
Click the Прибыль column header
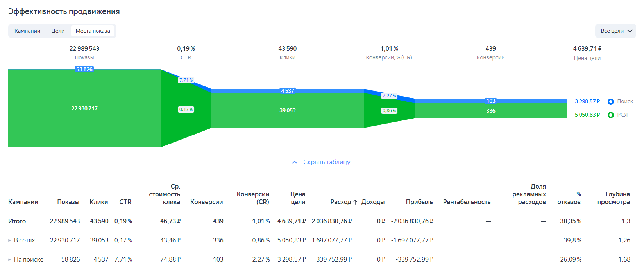click(x=419, y=202)
